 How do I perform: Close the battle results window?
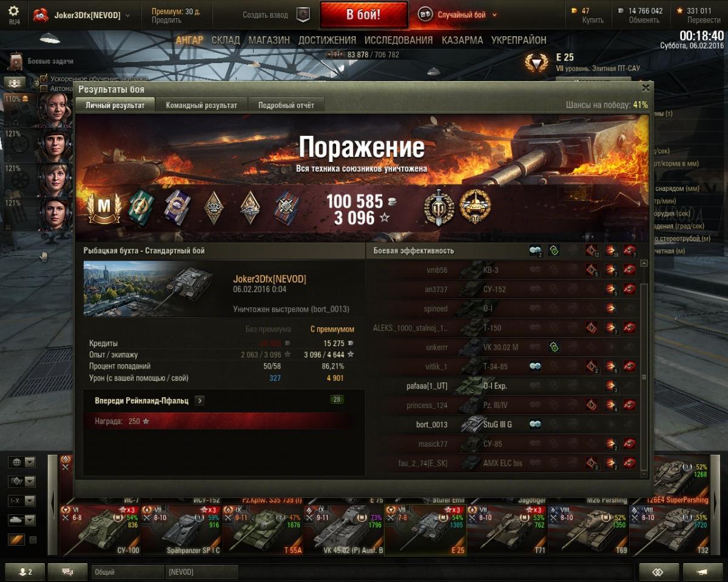[645, 89]
